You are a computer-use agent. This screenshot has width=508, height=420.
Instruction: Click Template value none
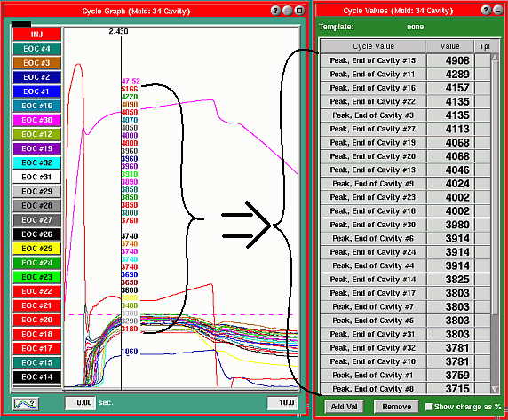(x=415, y=27)
